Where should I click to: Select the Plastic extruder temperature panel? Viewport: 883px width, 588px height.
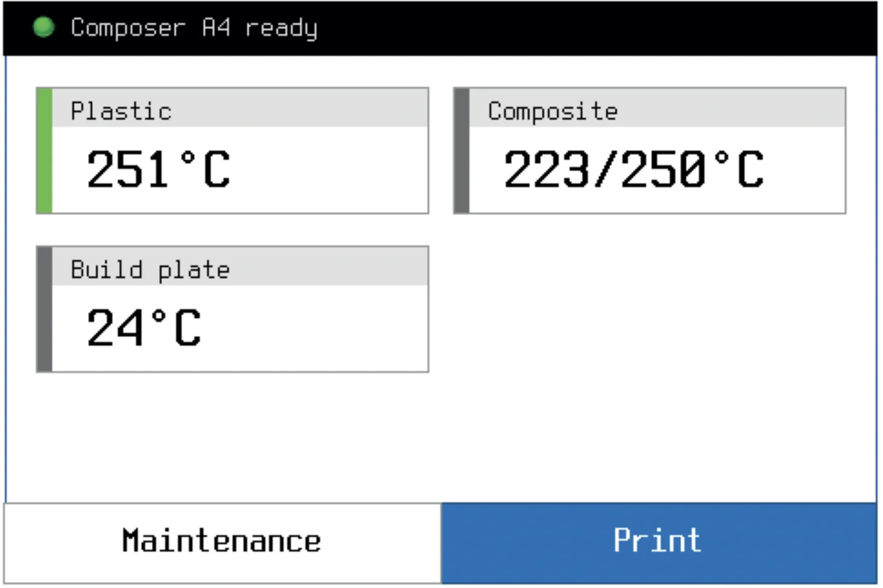click(x=233, y=151)
